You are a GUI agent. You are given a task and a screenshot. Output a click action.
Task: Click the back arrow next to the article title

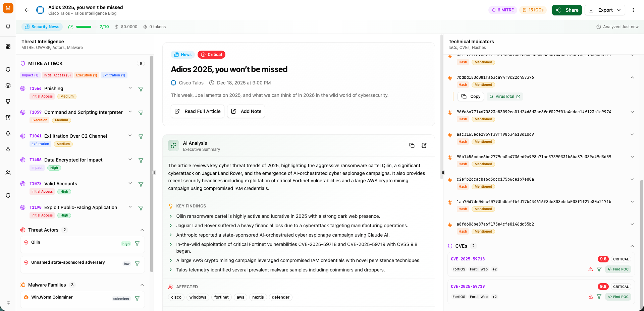coord(26,10)
